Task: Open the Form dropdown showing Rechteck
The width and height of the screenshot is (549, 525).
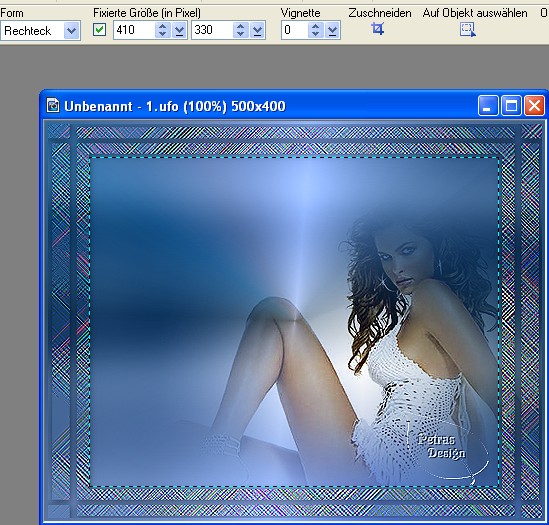Action: [40, 31]
